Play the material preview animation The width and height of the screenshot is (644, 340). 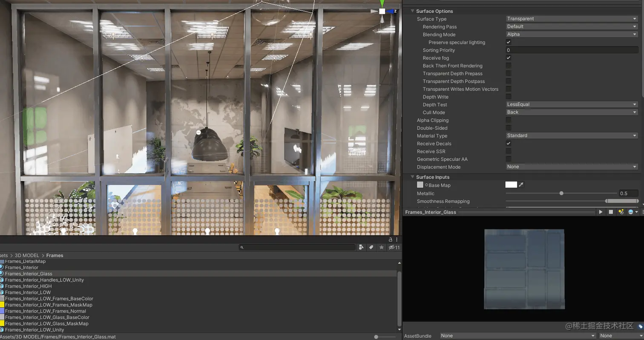pos(601,212)
